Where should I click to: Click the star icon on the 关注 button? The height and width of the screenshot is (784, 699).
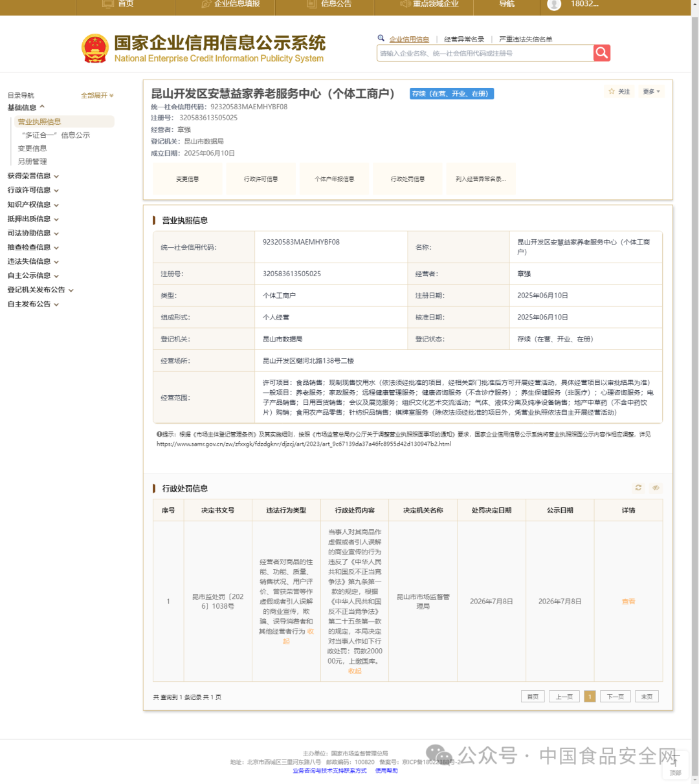click(612, 91)
